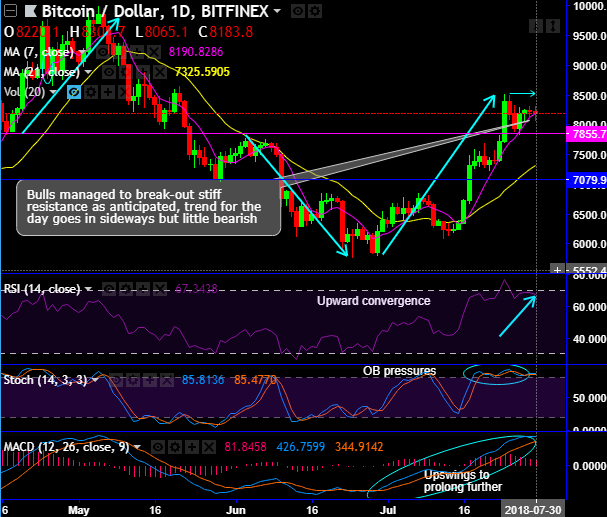
Task: Click the plus icon on MACD indicator
Action: pyautogui.click(x=192, y=448)
